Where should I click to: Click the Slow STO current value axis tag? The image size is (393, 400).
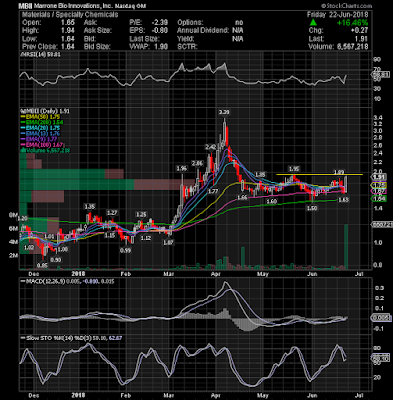coord(381,358)
